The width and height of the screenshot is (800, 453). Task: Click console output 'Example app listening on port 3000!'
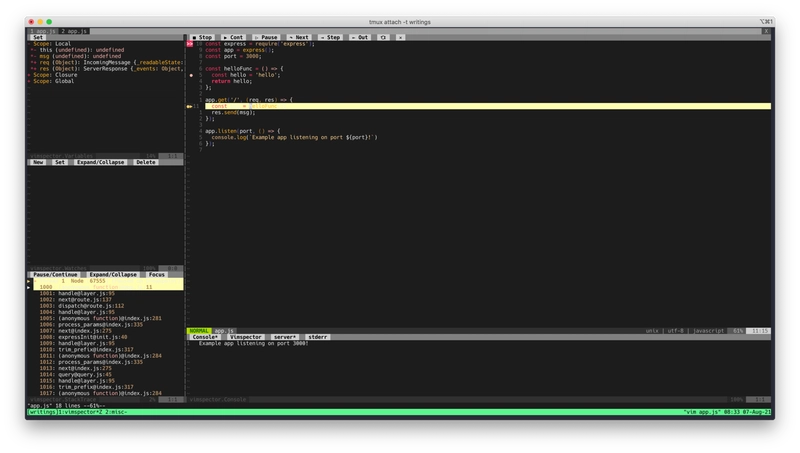tap(254, 343)
